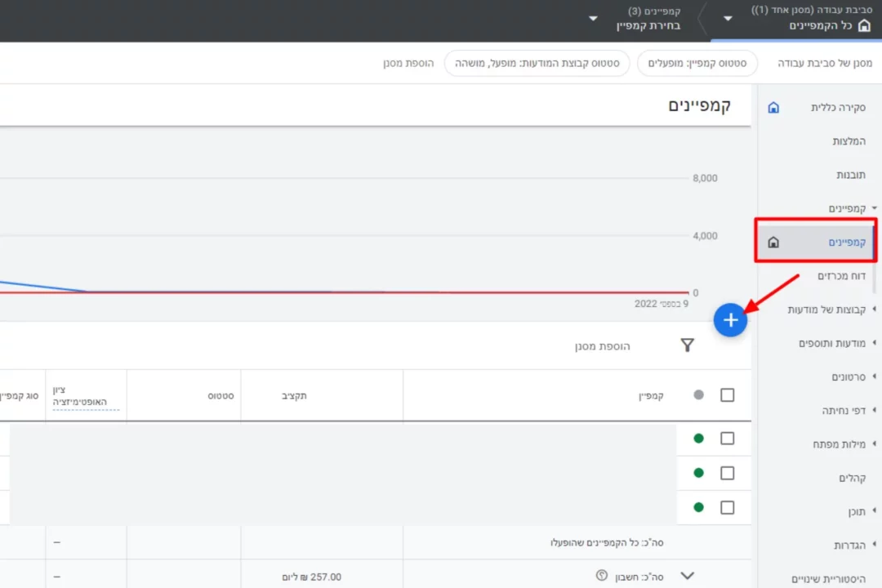Check the second campaign row checkbox
Screen dimensions: 882x588
tap(727, 473)
